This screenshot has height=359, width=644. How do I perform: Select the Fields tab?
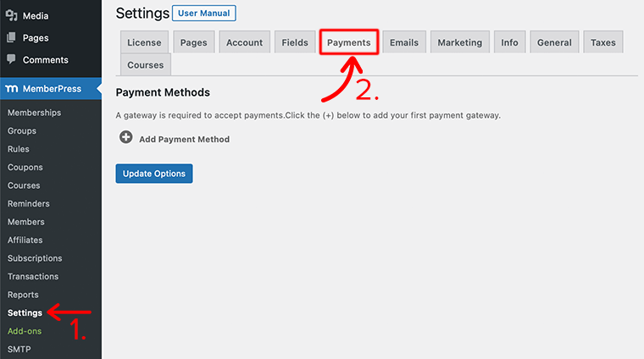pyautogui.click(x=295, y=42)
